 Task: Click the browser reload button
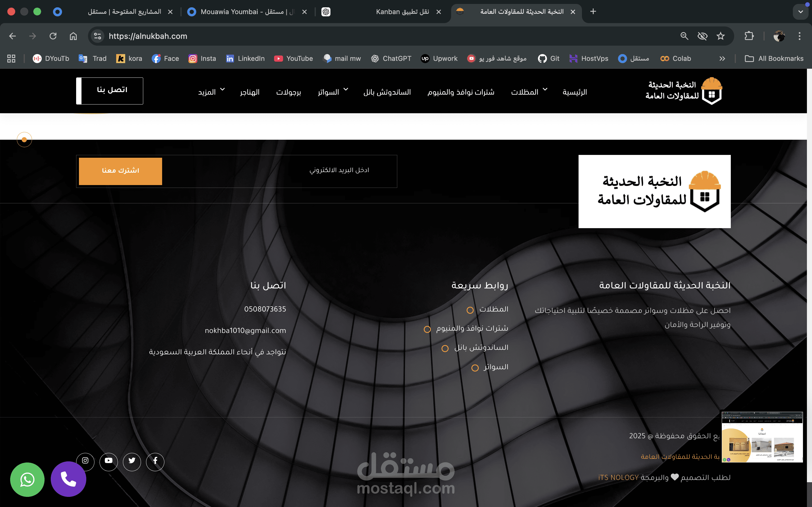click(53, 36)
